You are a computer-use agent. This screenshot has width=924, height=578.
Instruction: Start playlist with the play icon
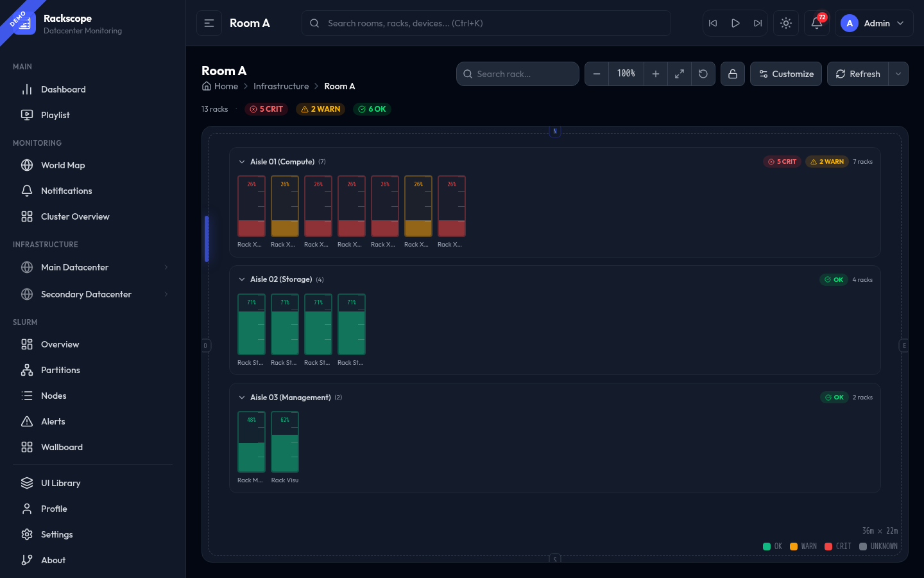[x=735, y=23]
